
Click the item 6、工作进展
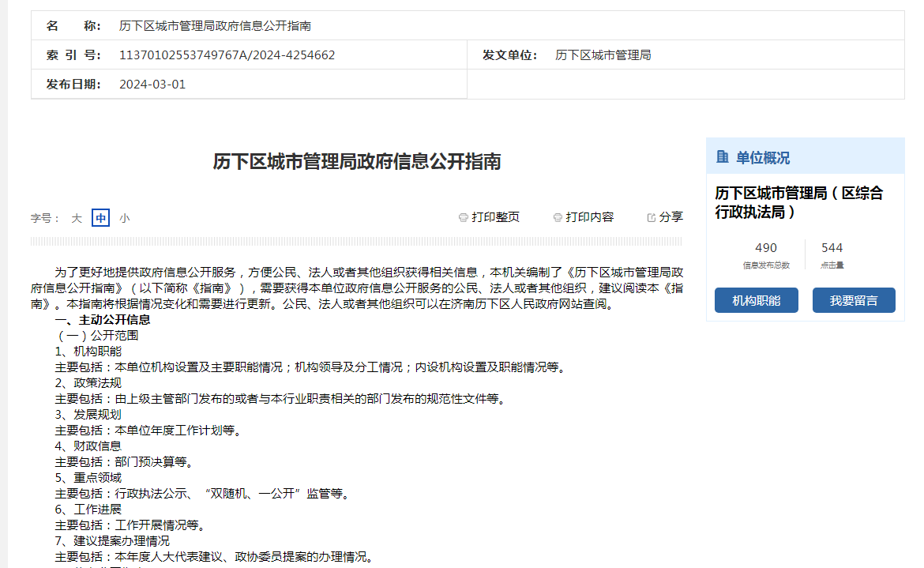coord(88,509)
